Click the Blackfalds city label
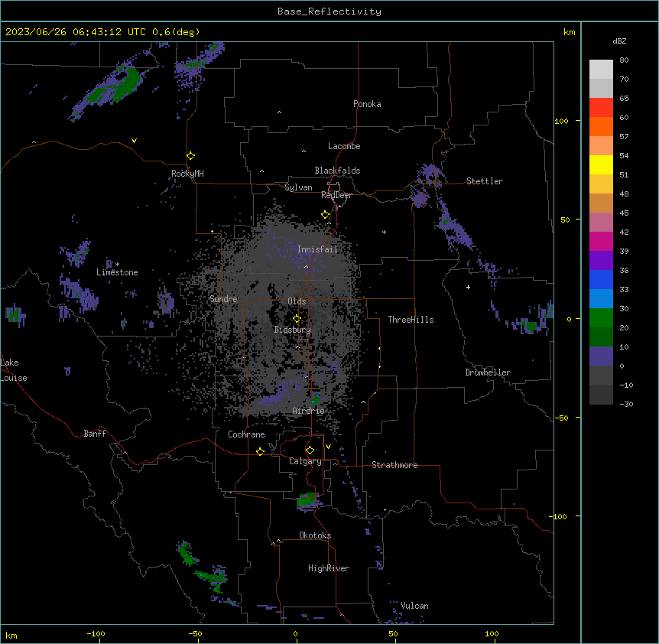Image resolution: width=659 pixels, height=644 pixels. click(x=337, y=171)
